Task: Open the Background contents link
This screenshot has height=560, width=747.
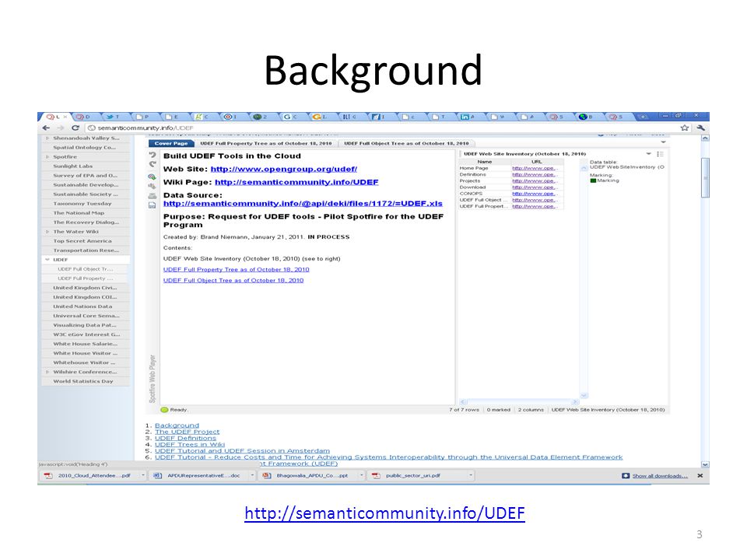Action: 177,425
